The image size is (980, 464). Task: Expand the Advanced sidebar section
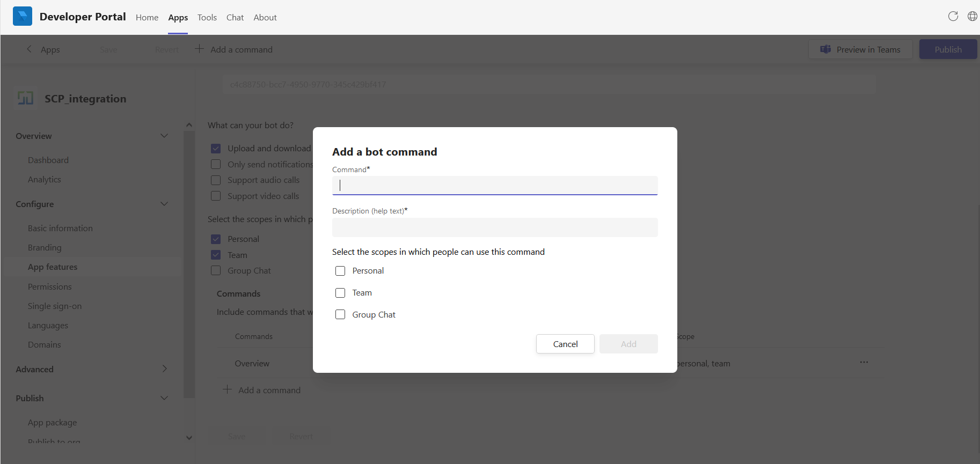tap(164, 369)
